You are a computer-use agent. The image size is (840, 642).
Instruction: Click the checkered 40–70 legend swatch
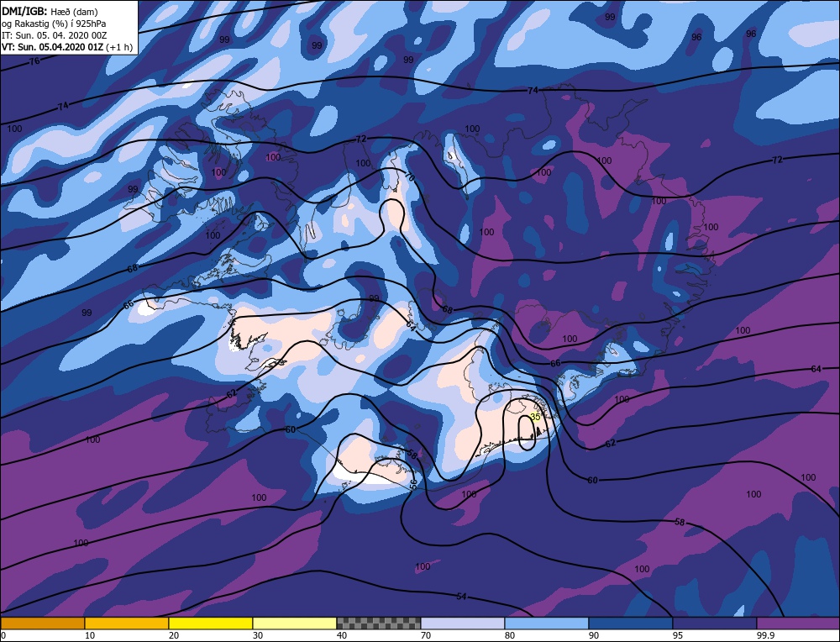click(x=379, y=623)
